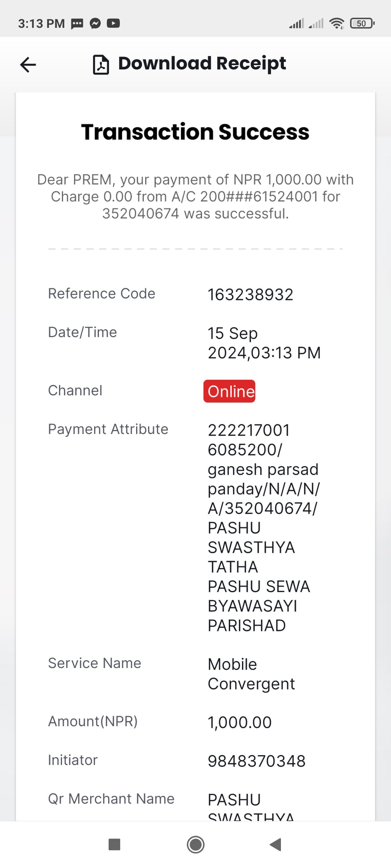The width and height of the screenshot is (391, 868).
Task: Open the message notification icon in status bar
Action: click(x=77, y=23)
